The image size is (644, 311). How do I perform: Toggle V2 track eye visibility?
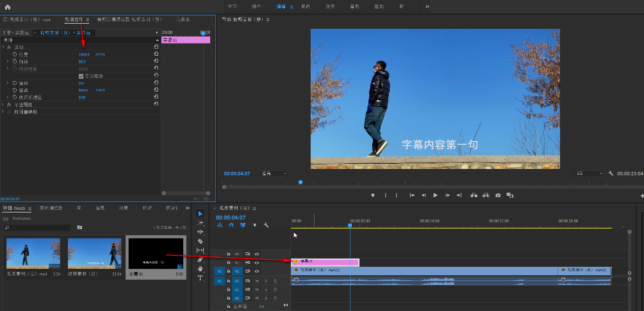256,262
